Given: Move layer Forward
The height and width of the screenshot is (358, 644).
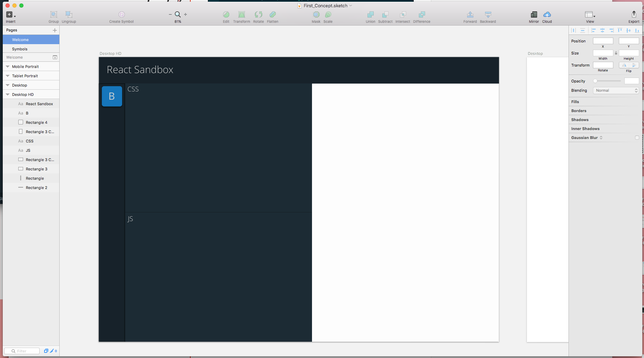Looking at the screenshot, I should click(x=470, y=14).
